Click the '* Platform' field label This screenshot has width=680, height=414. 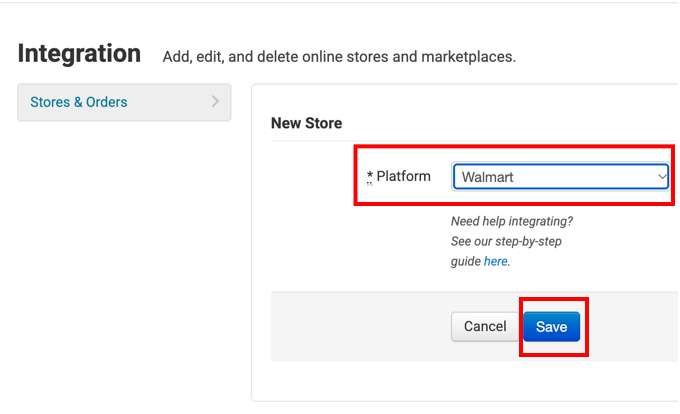tap(399, 176)
